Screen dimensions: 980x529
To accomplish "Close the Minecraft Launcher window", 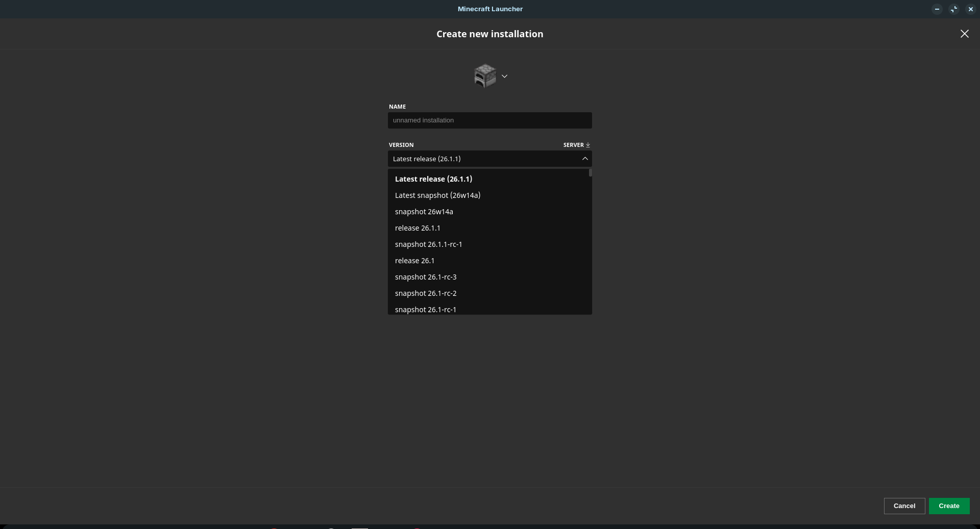I will click(x=971, y=9).
